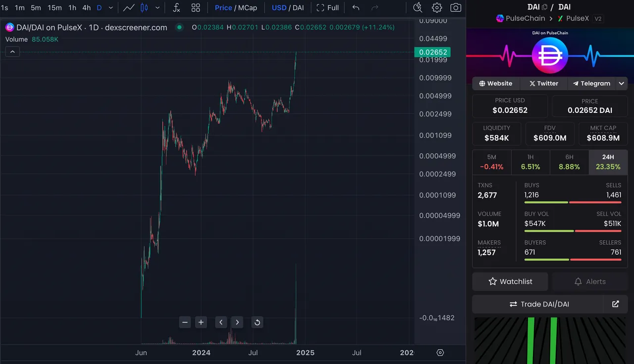Select the D daily timeframe
Viewport: 634px width, 364px height.
pos(100,7)
